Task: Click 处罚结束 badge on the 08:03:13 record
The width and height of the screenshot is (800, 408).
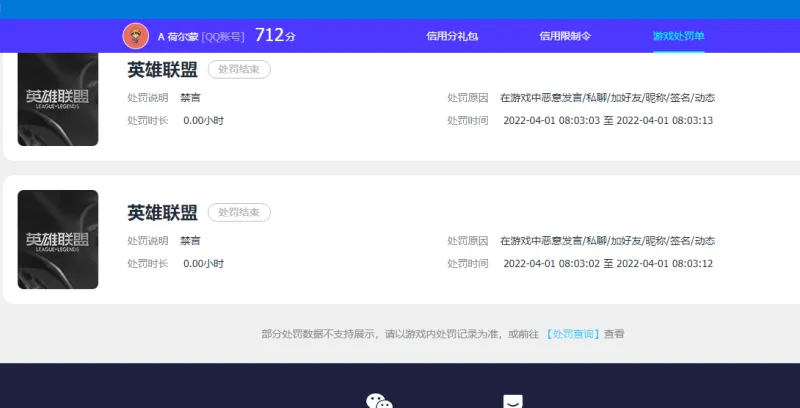Action: (x=239, y=69)
